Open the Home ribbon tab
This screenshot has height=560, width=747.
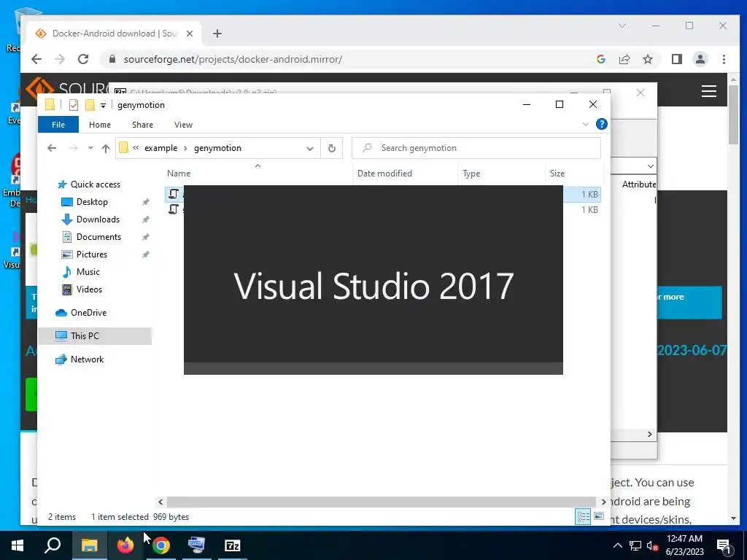coord(99,125)
